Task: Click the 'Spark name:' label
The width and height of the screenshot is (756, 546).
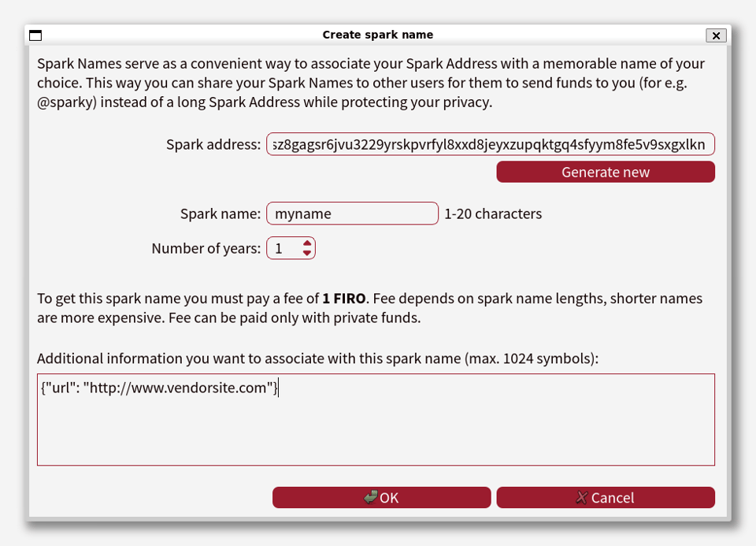Action: click(x=220, y=214)
